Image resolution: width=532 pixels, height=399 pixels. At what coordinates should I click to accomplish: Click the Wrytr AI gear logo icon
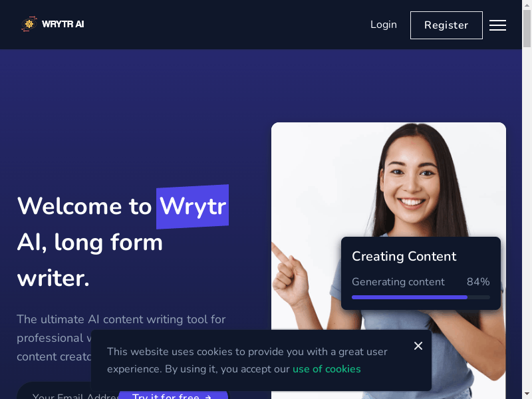(29, 24)
